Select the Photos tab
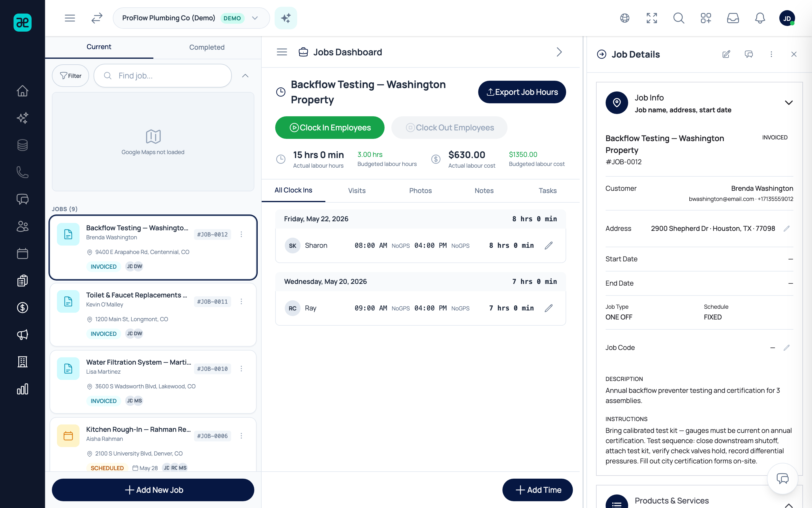812x508 pixels. [x=420, y=191]
